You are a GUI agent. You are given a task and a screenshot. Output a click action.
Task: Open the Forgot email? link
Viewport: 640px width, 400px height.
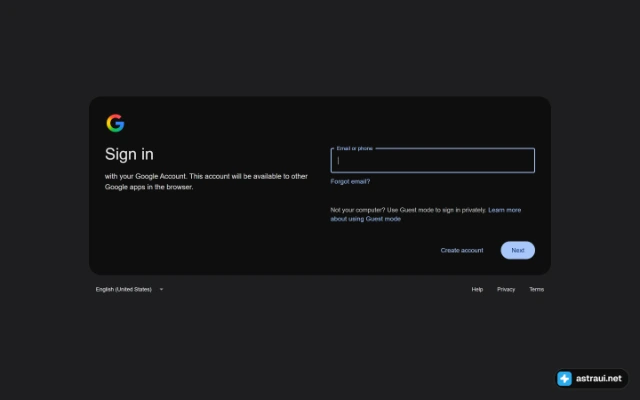coord(350,181)
